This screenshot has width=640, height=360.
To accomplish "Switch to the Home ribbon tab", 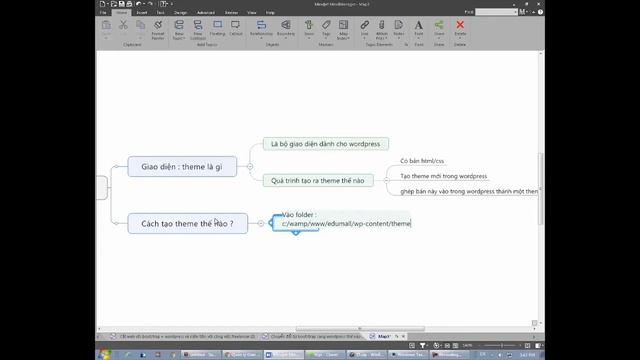I will coord(121,13).
